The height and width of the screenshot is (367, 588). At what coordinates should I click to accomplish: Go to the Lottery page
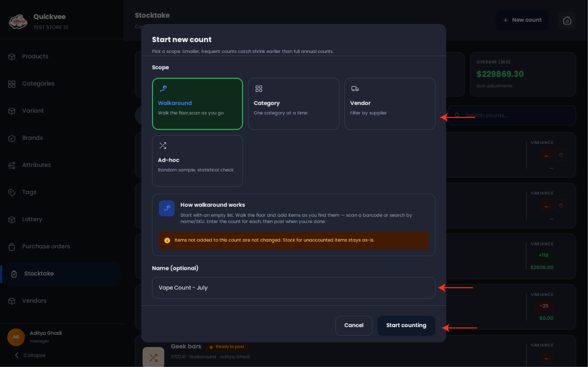pyautogui.click(x=32, y=219)
